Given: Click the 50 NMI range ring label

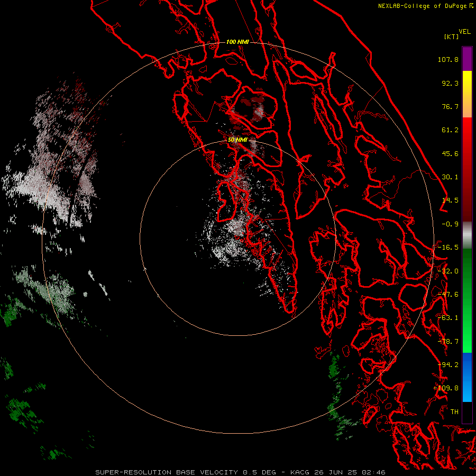Looking at the screenshot, I should pos(237,140).
